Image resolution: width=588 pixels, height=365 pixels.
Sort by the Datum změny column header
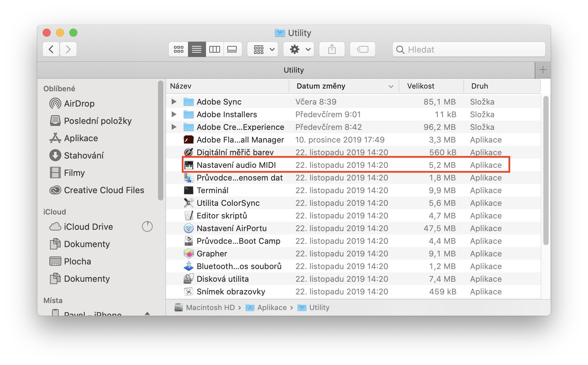[x=344, y=86]
